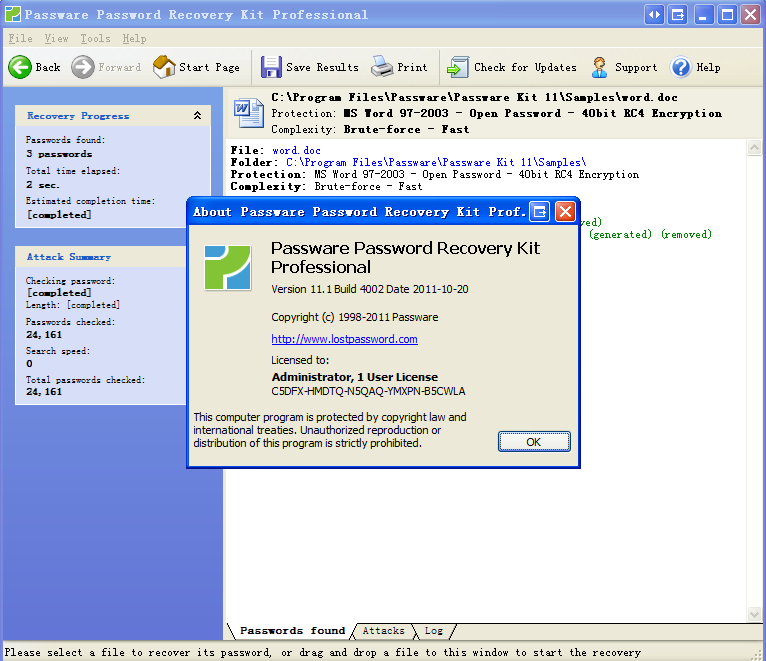This screenshot has height=661, width=766.
Task: Click the grey Forward arrow icon
Action: point(83,67)
